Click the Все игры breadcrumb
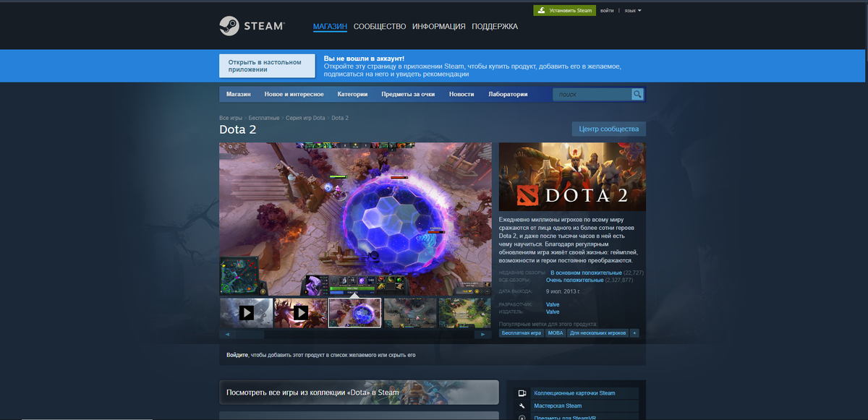 tap(231, 118)
